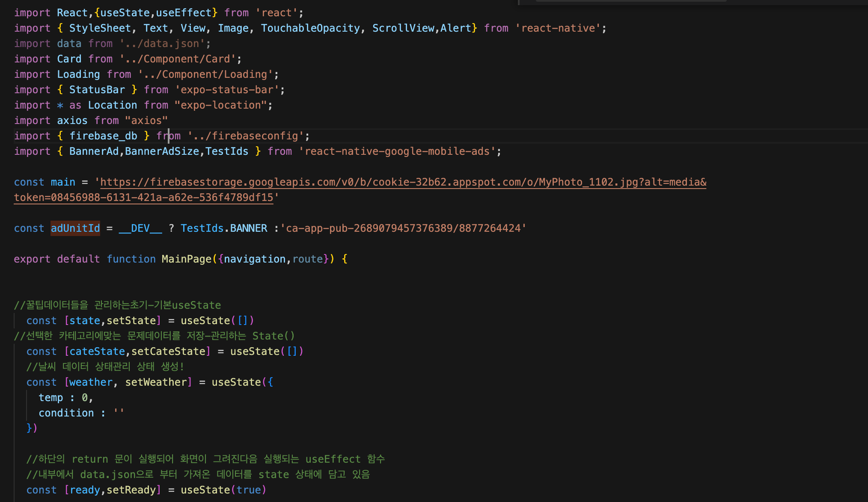Click the '//꿀팁데이터들을 관리하는초기-기본useState' comment
Viewport: 868px width, 502px height.
pos(118,305)
